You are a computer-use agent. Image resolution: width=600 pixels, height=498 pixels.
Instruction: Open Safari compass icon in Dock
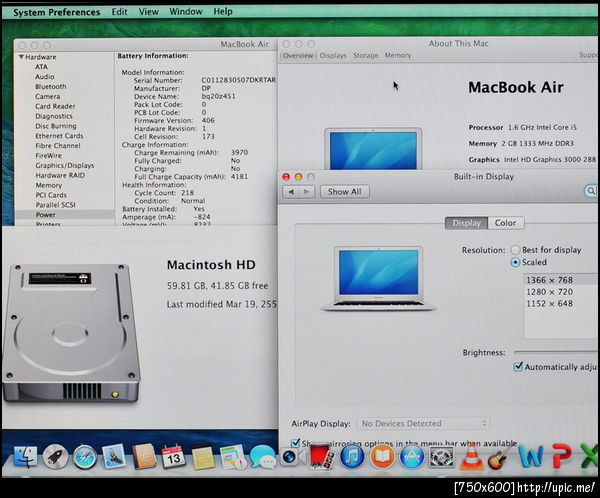point(85,457)
